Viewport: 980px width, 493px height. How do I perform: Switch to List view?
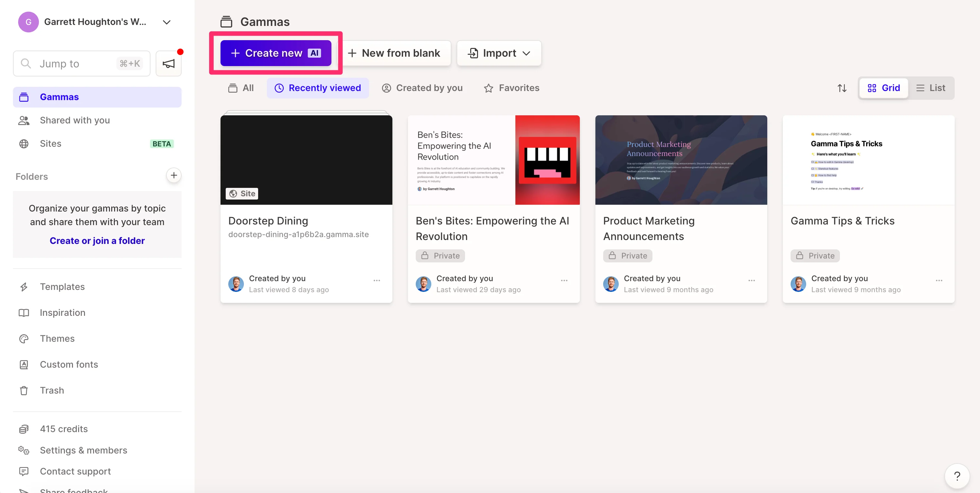coord(930,88)
